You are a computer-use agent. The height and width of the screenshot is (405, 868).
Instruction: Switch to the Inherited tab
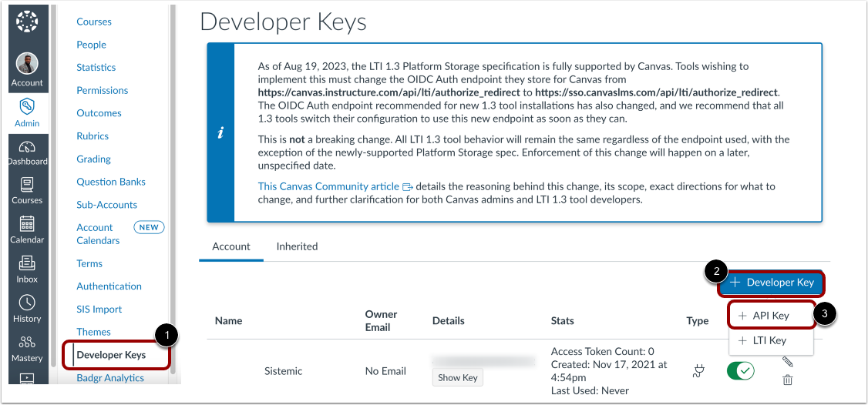[298, 246]
